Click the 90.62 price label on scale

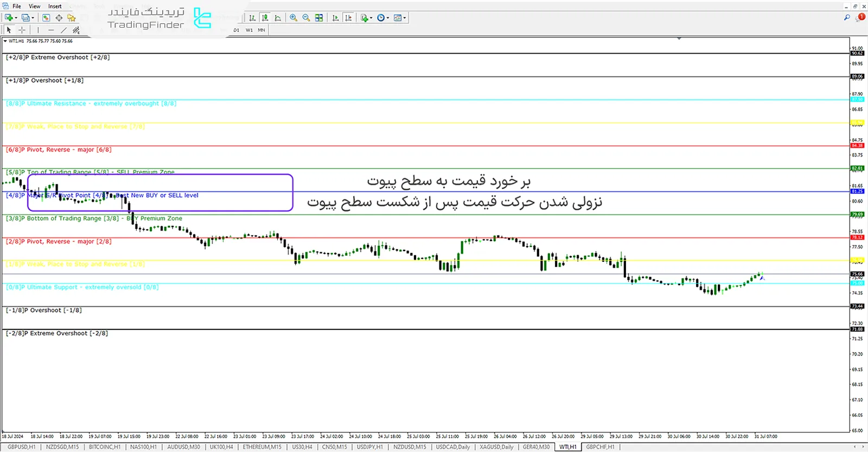pyautogui.click(x=857, y=53)
